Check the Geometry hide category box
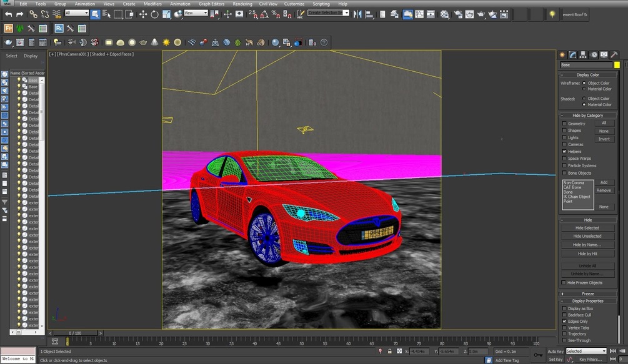This screenshot has height=364, width=628. (564, 124)
